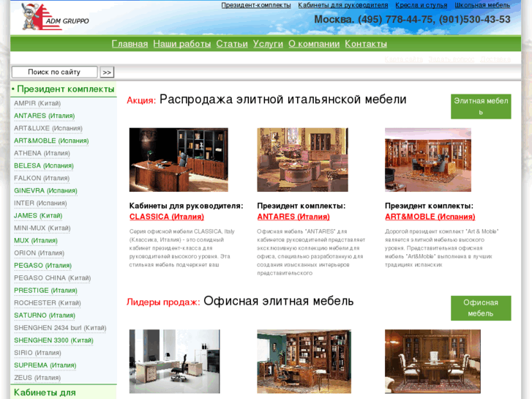Image resolution: width=532 pixels, height=399 pixels.
Task: Click the Элитная мебель green button
Action: coord(481,107)
